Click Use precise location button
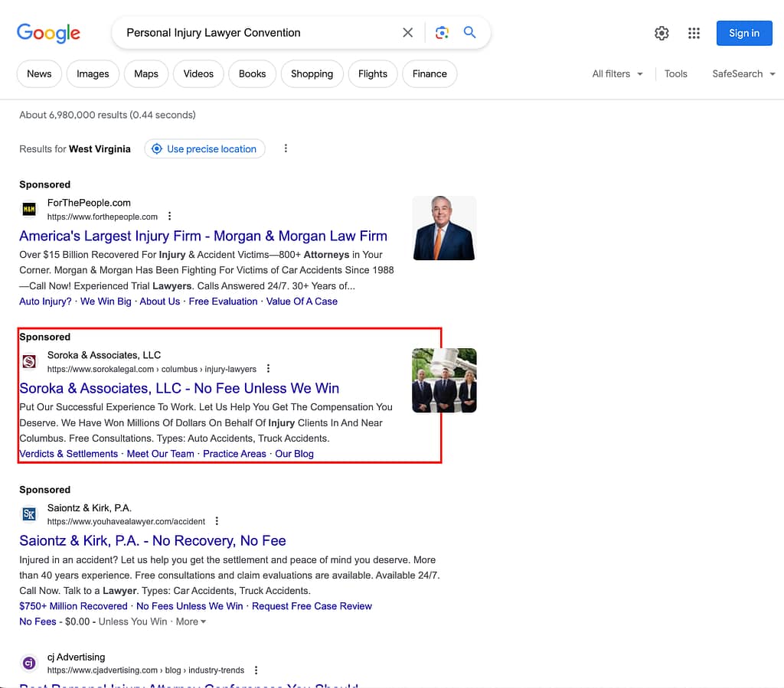The height and width of the screenshot is (688, 784). pos(204,149)
